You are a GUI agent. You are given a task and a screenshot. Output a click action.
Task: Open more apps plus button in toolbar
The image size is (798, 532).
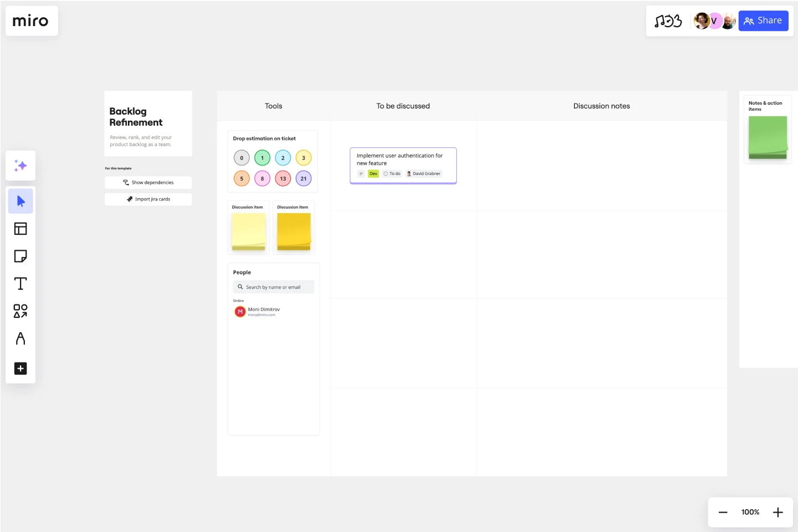[20, 369]
